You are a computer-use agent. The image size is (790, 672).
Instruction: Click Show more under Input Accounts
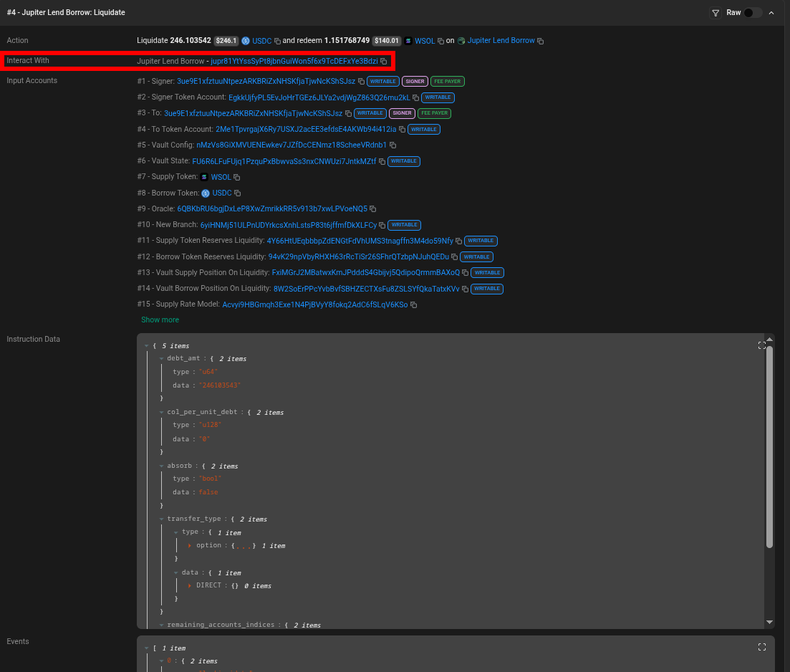click(160, 320)
